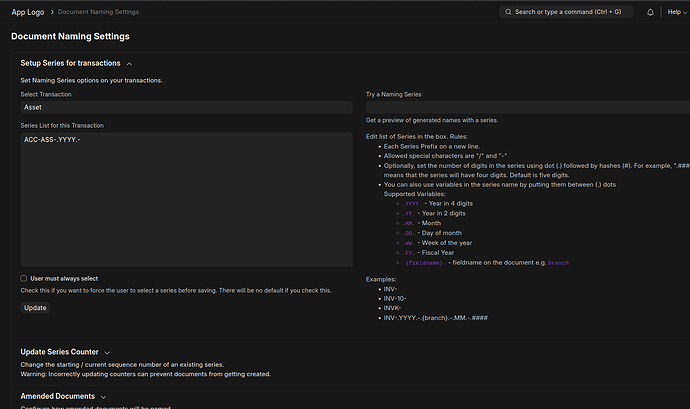Click the Warning about incorrectly updating counters

(x=146, y=374)
